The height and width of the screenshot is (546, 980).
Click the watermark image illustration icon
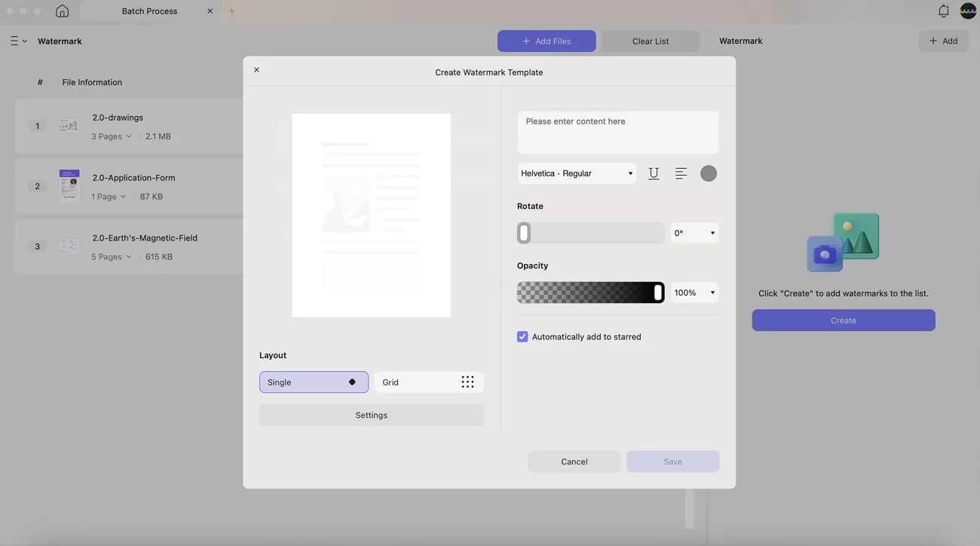pyautogui.click(x=843, y=242)
